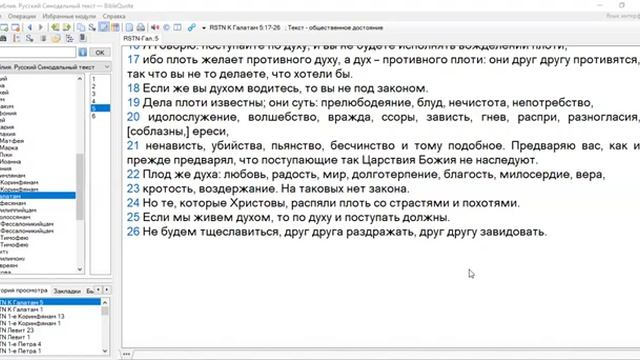The height and width of the screenshot is (360, 640).
Task: Click the search magnifier icon in top toolbar
Action: tap(92, 27)
